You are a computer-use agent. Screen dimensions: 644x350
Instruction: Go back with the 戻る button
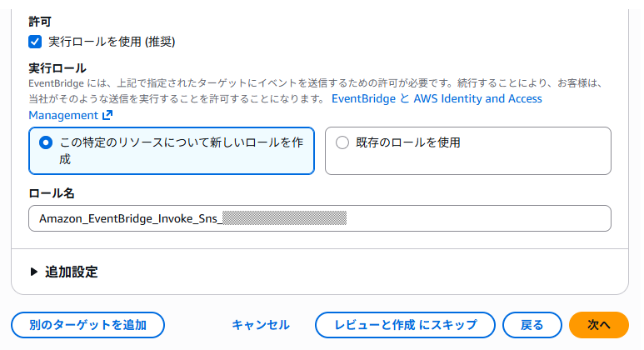(532, 325)
